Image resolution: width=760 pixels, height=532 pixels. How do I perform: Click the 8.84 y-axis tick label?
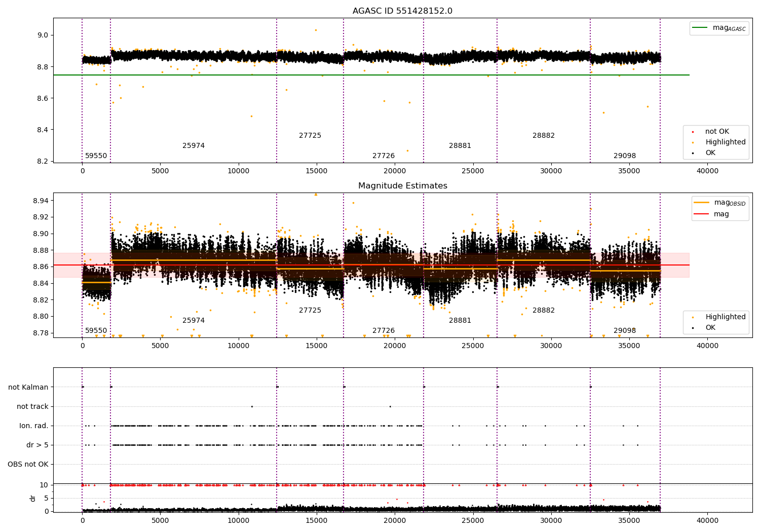click(41, 283)
